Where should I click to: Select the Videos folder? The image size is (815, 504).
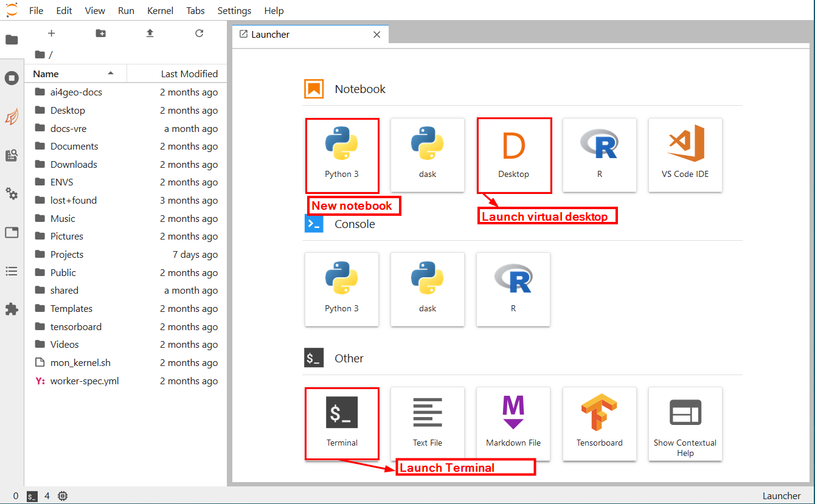tap(126, 345)
